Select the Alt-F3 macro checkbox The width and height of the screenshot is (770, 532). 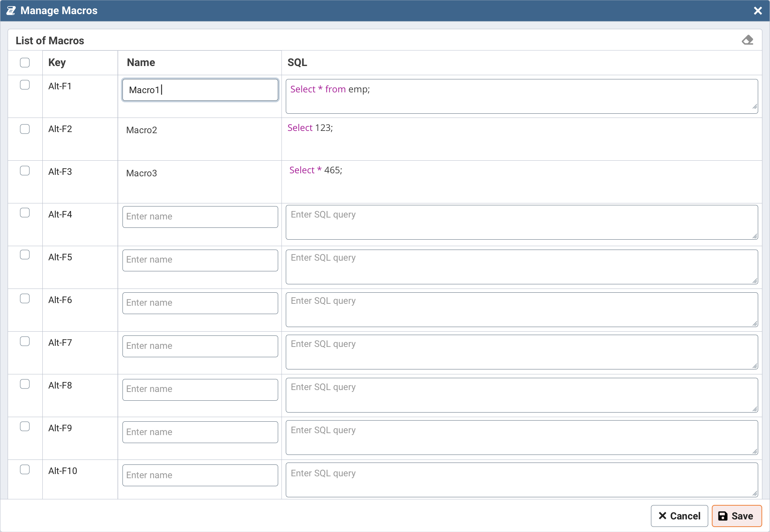(x=25, y=171)
